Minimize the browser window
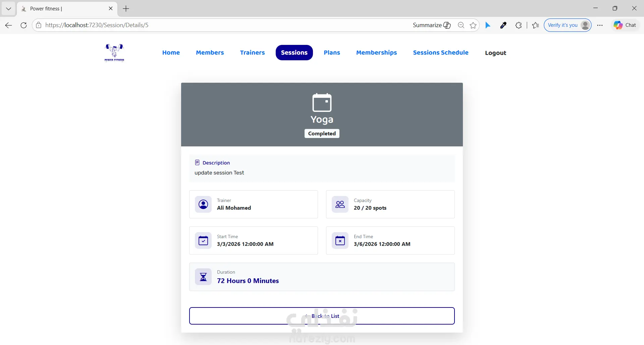Image resolution: width=644 pixels, height=345 pixels. click(596, 8)
